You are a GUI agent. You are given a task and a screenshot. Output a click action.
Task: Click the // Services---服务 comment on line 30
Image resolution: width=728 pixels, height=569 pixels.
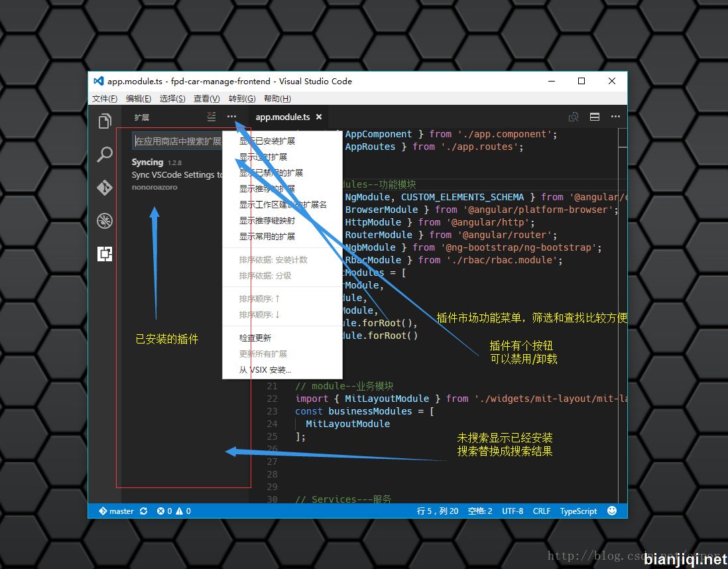[x=343, y=499]
